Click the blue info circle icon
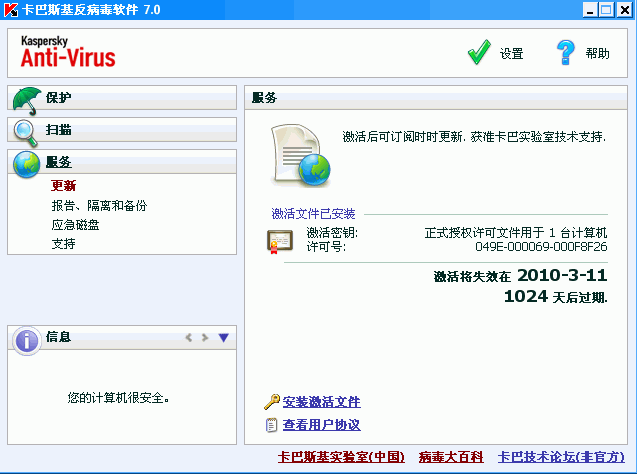637x474 pixels. (x=26, y=341)
